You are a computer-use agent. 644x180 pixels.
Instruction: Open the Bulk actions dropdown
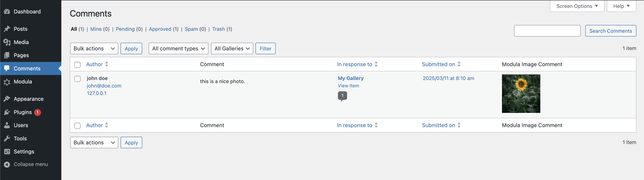(94, 48)
